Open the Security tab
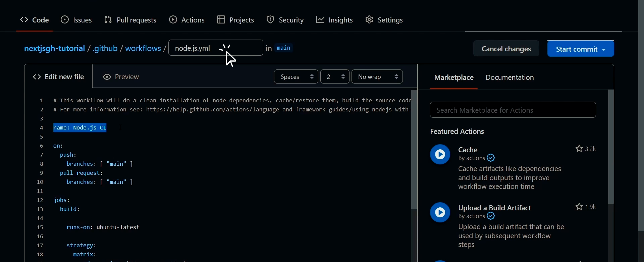 [285, 20]
